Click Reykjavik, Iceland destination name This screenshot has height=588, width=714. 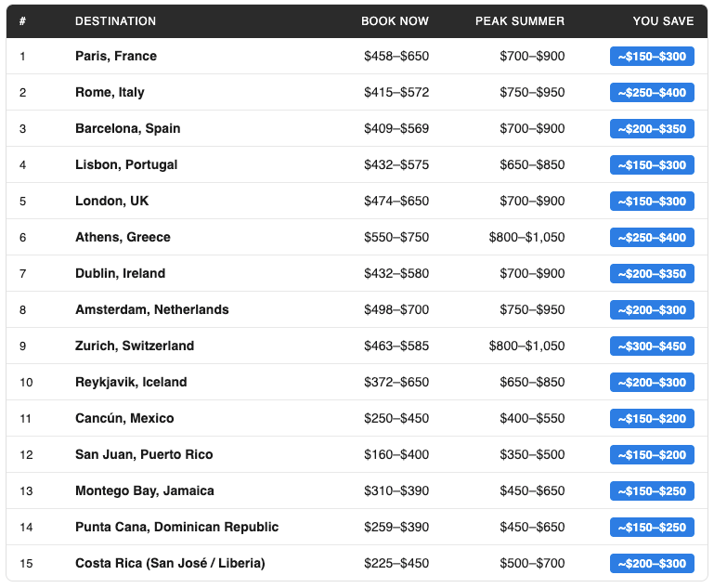point(131,382)
